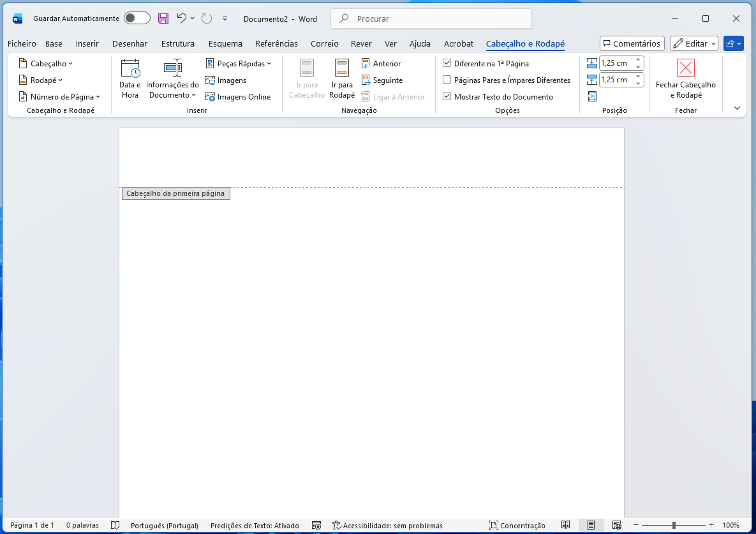Insert alignment tab icon in Posição group

pos(592,96)
